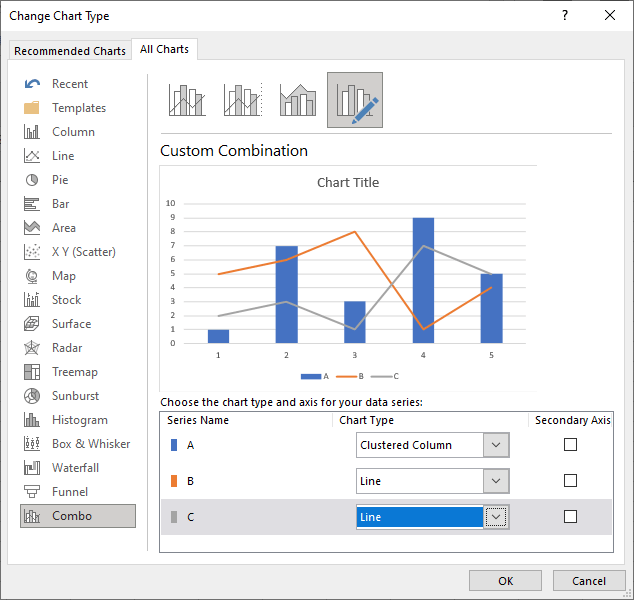Click series C gray color marker
This screenshot has width=634, height=600.
coord(174,517)
